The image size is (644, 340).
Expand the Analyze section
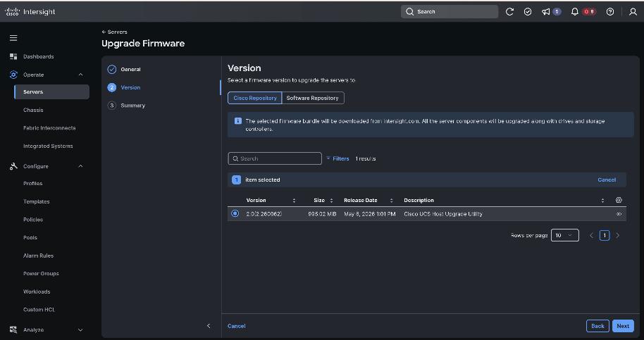(x=80, y=329)
